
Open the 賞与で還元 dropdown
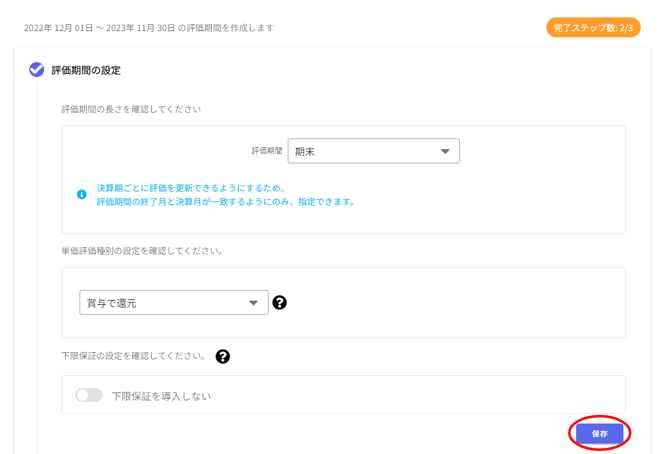coord(174,303)
